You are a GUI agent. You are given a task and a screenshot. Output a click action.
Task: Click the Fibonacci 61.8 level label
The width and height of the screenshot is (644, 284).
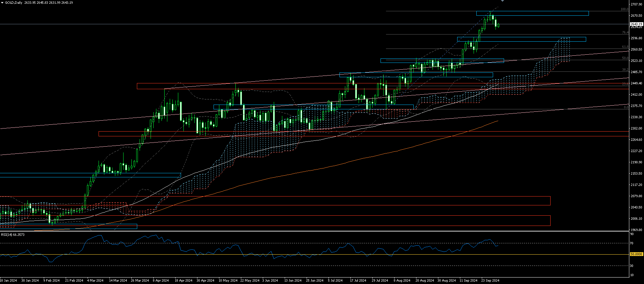(x=625, y=47)
